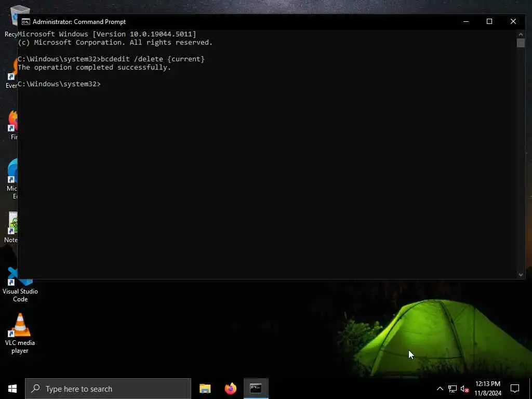
Task: Click the 'Microsoft Windows [Version 10.0.19044.5011]' line
Action: tap(107, 34)
